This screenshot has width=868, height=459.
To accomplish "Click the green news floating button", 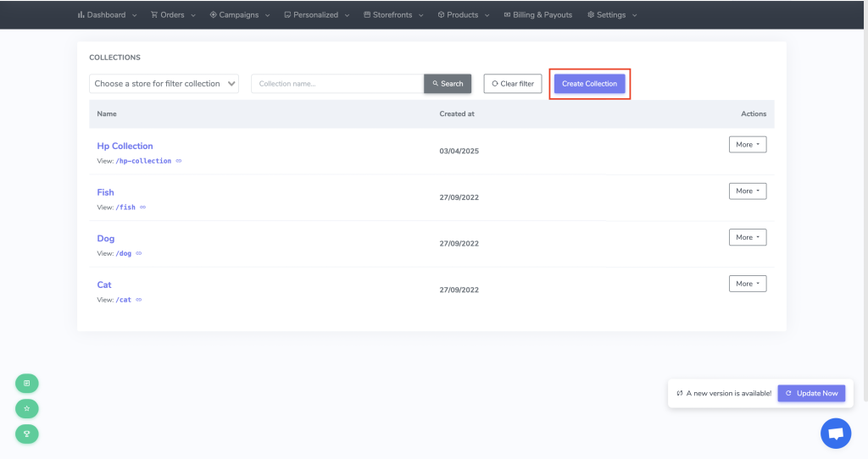I will pos(27,383).
